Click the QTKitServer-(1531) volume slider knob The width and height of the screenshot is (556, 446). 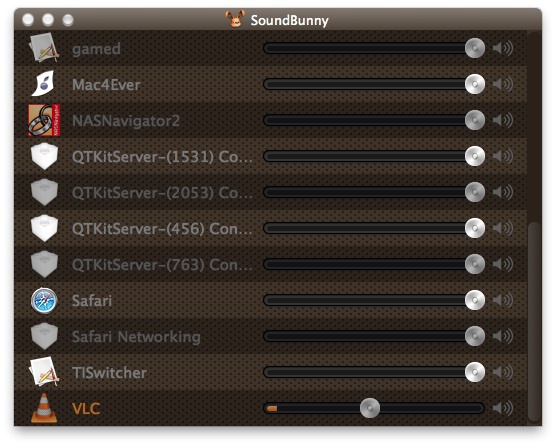coord(475,156)
